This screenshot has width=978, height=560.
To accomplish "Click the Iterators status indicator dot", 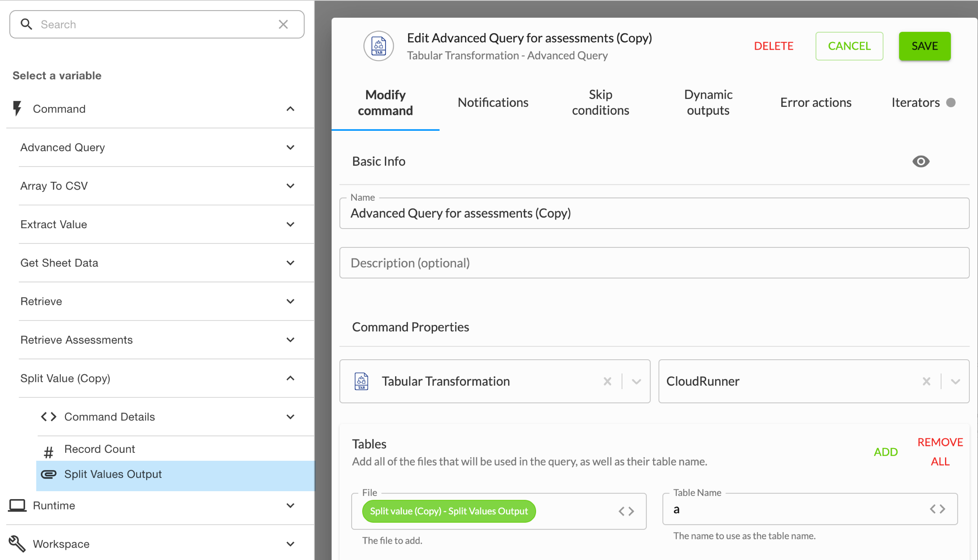I will [951, 103].
